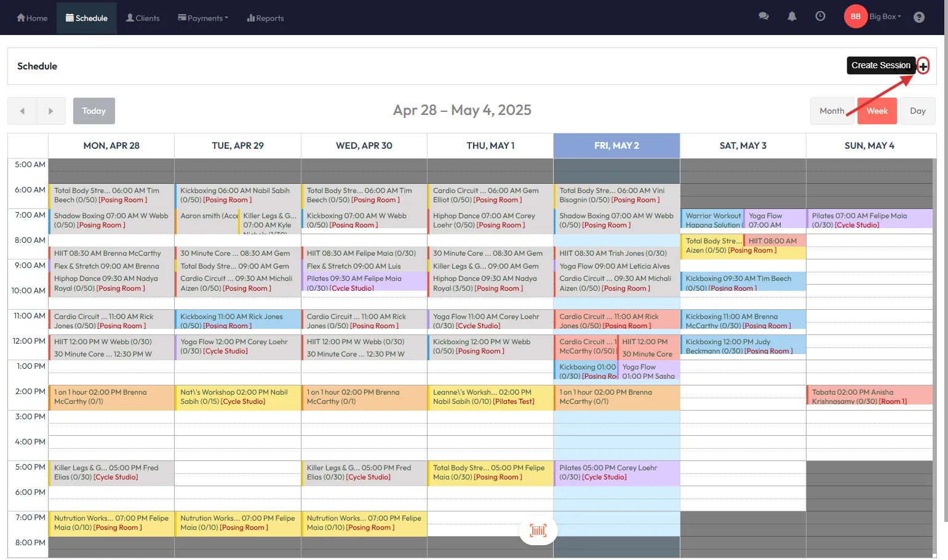Open the help question mark icon
This screenshot has height=560, width=948.
click(x=918, y=17)
